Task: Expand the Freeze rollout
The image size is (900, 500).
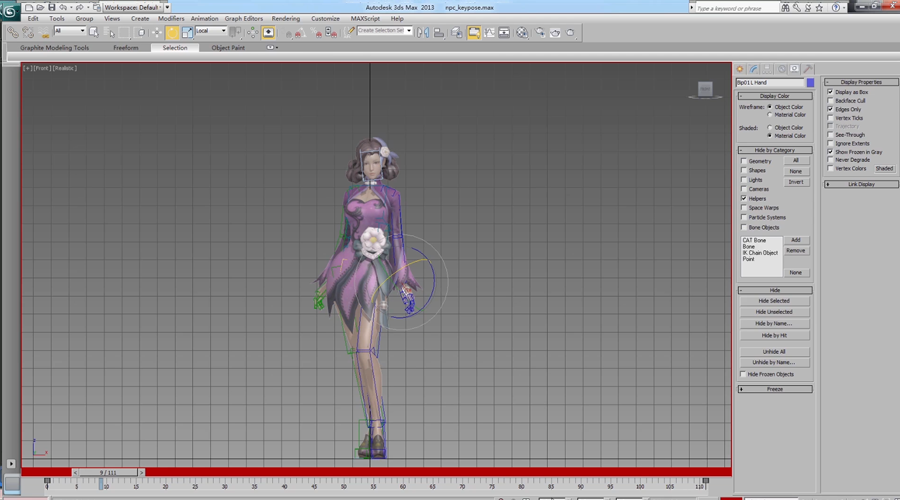Action: [775, 389]
